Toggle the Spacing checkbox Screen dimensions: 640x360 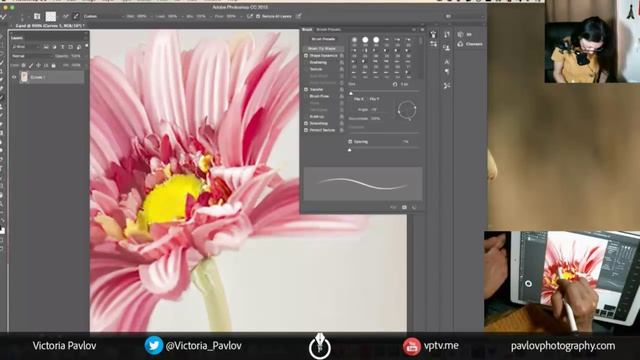click(x=350, y=142)
